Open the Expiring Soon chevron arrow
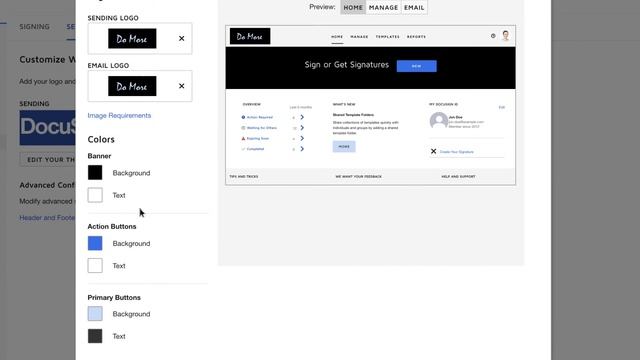This screenshot has height=360, width=640. click(x=302, y=138)
